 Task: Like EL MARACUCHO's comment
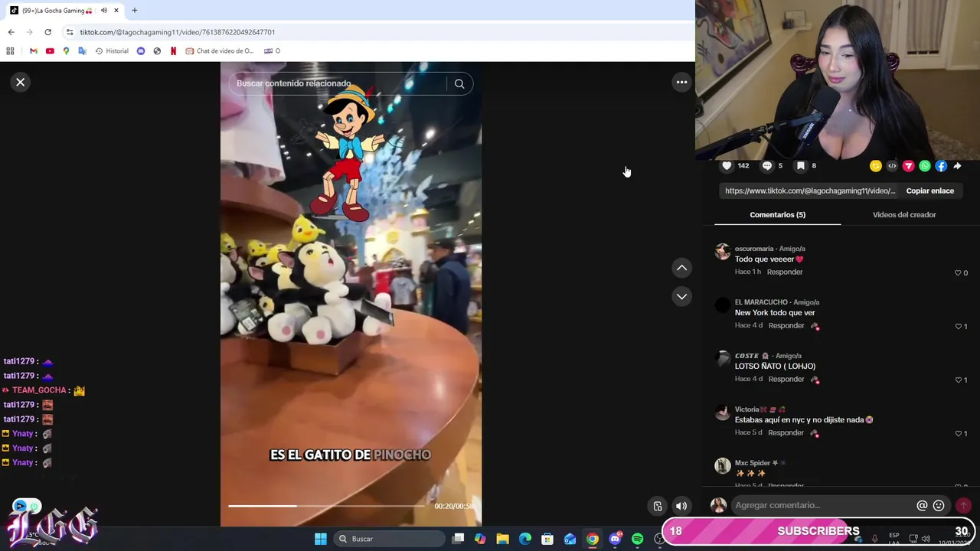pyautogui.click(x=958, y=326)
